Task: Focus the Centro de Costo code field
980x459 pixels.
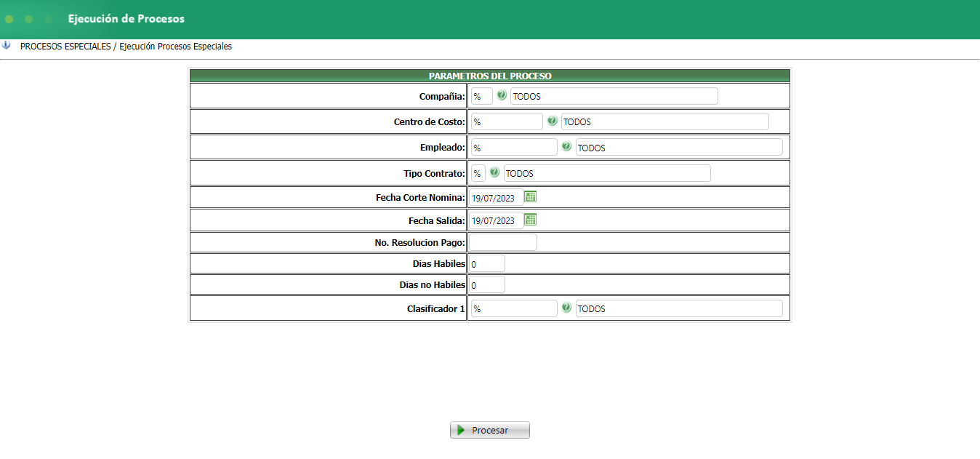Action: pyautogui.click(x=507, y=121)
